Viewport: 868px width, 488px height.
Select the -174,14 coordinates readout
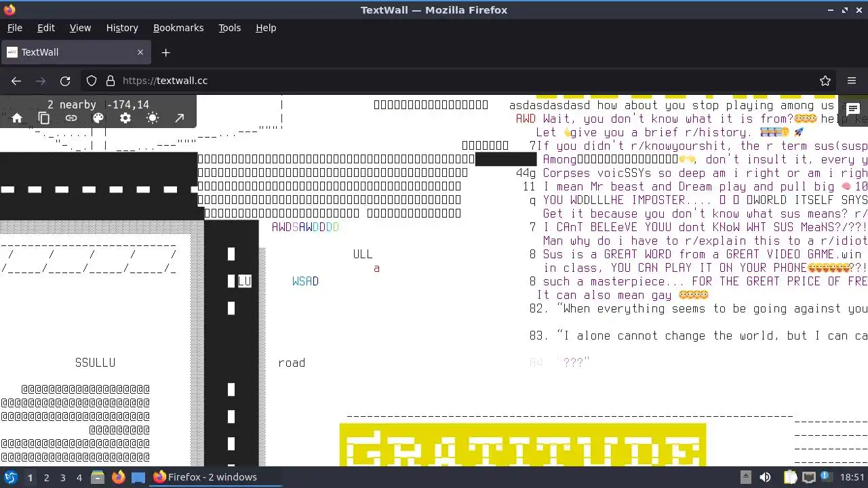[127, 104]
